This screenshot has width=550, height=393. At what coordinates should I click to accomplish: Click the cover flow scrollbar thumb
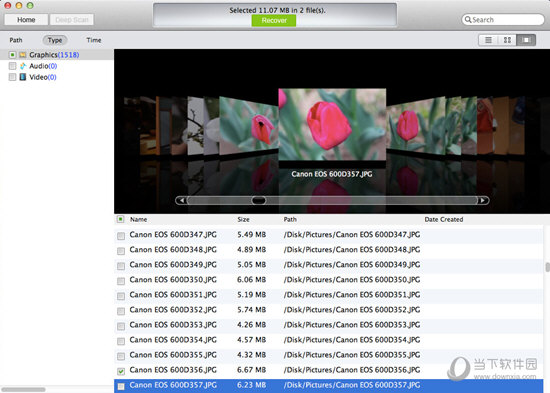tap(259, 200)
